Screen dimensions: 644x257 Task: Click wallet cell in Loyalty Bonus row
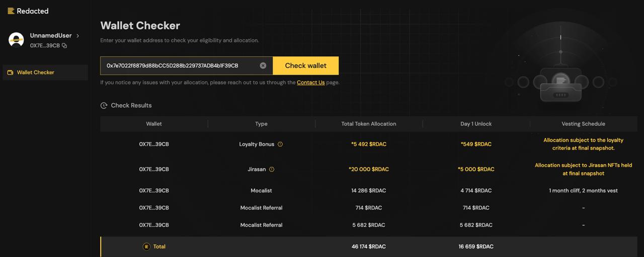(154, 144)
